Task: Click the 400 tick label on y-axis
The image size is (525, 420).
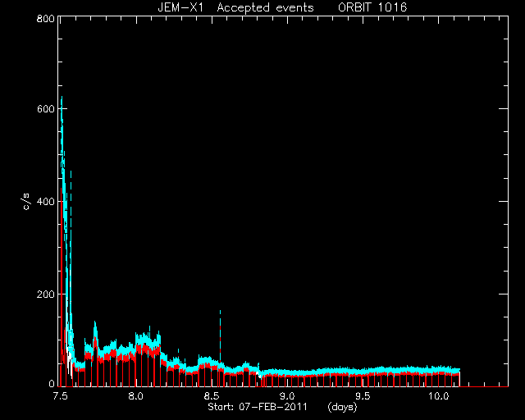Action: click(x=46, y=202)
